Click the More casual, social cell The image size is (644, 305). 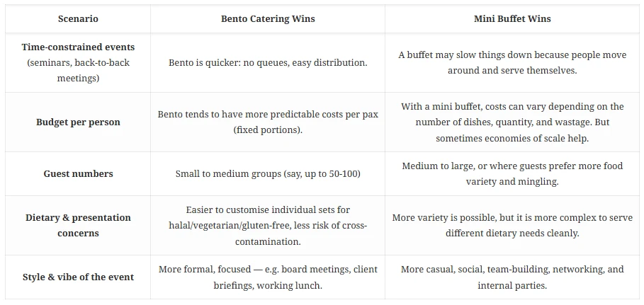coord(512,277)
